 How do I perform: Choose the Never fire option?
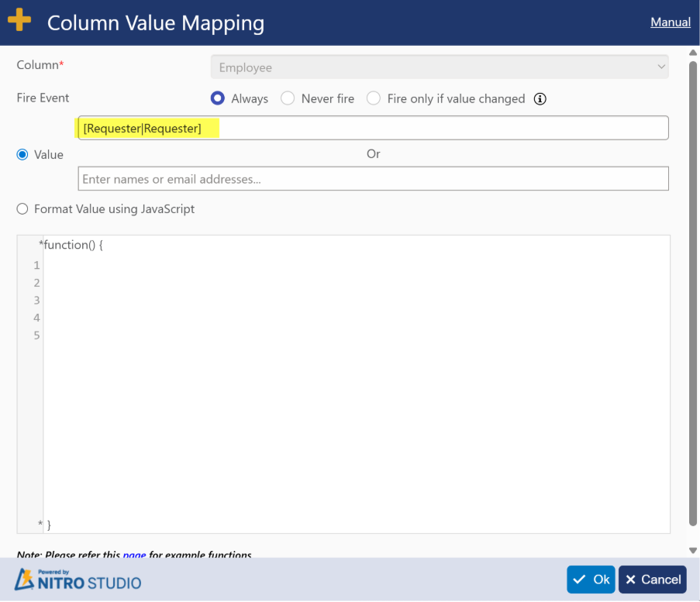[288, 98]
